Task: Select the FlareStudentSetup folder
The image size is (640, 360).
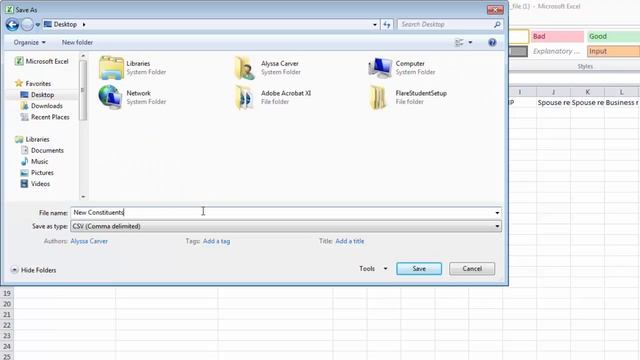Action: (x=408, y=97)
